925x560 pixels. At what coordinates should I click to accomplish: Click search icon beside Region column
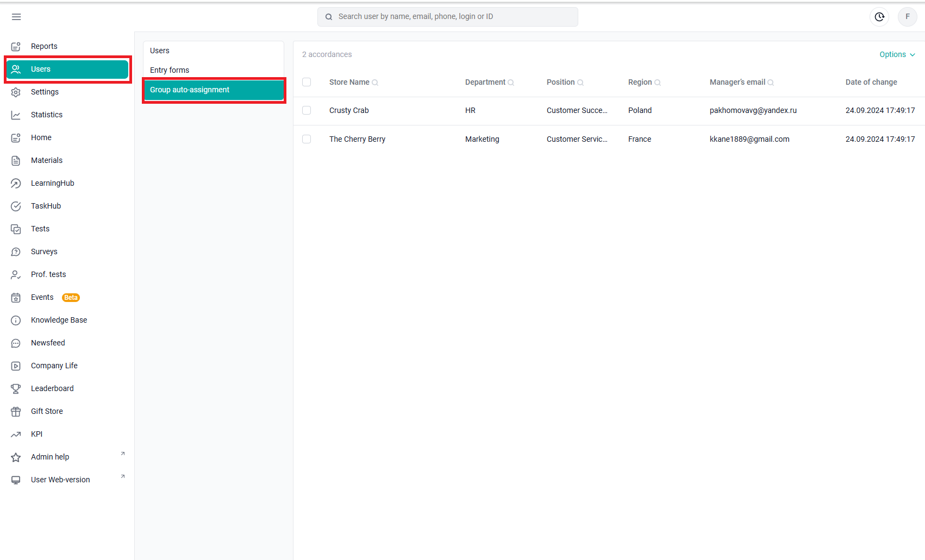[x=658, y=83]
